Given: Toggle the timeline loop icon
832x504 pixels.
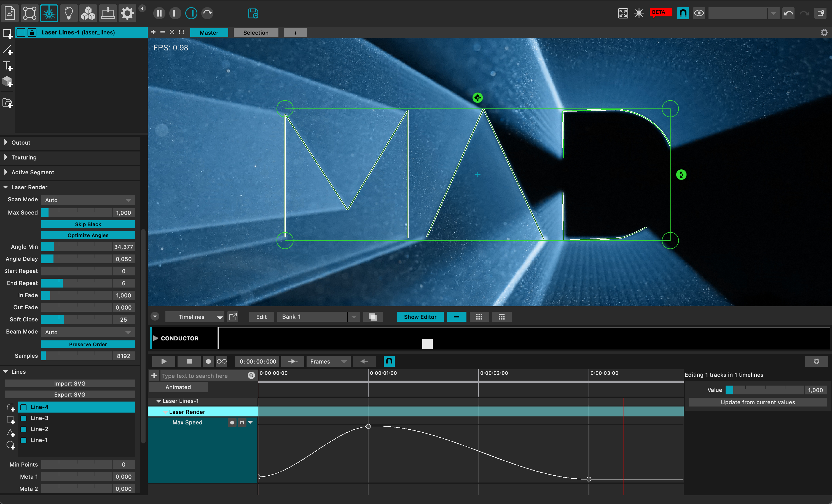Looking at the screenshot, I should coord(221,361).
